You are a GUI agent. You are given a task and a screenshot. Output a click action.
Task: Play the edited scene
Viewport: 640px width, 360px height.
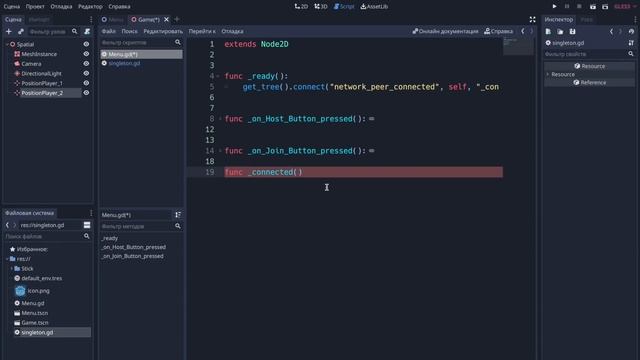click(x=593, y=7)
